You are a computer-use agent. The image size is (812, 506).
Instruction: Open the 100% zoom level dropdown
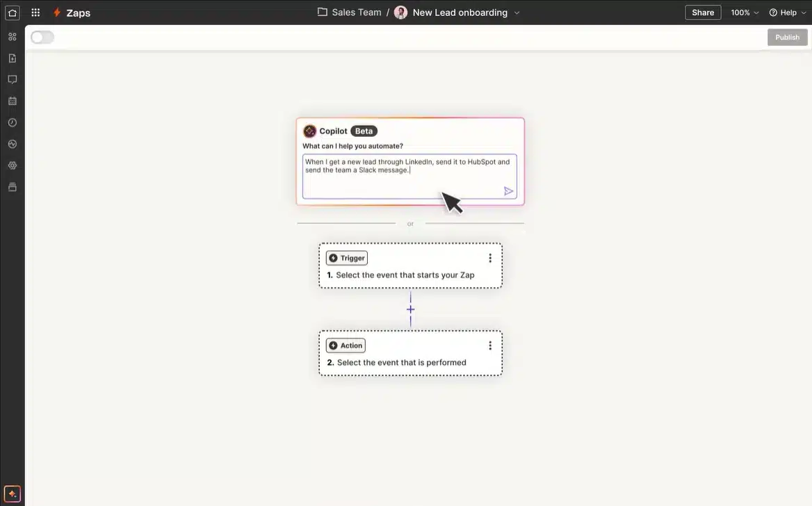(744, 12)
